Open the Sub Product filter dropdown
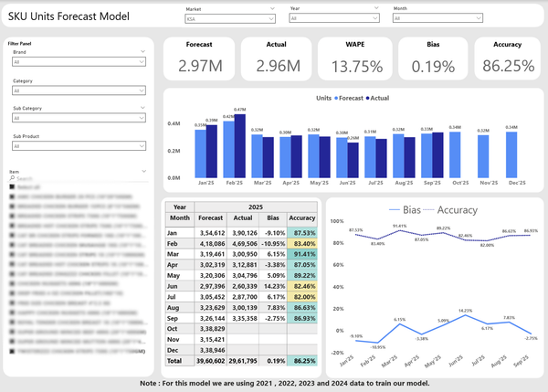Screen dimensions: 548x392 coord(79,146)
